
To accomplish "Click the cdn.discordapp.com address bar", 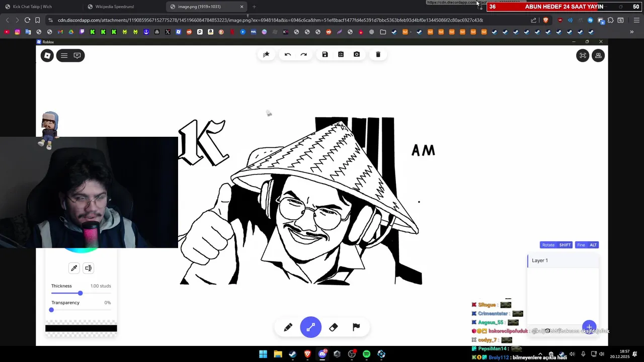I will 270,20.
